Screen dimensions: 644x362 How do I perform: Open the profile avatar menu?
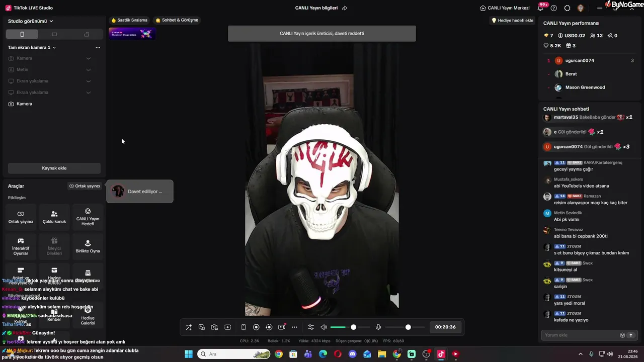coord(581,8)
